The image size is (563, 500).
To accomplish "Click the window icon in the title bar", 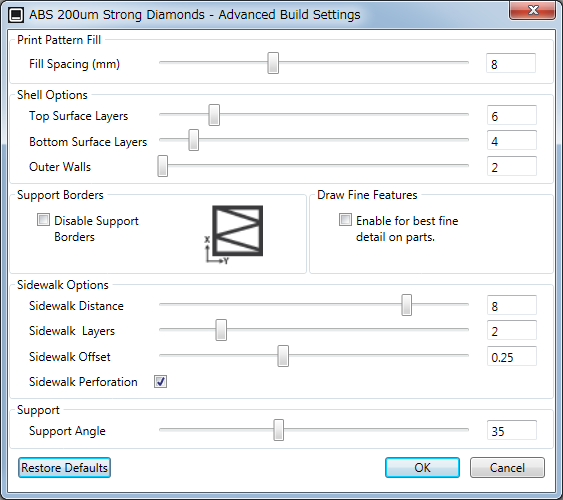I will click(x=16, y=15).
